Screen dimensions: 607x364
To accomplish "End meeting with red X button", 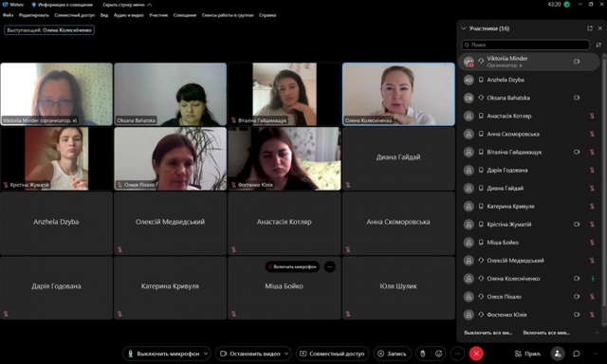I will [x=476, y=354].
